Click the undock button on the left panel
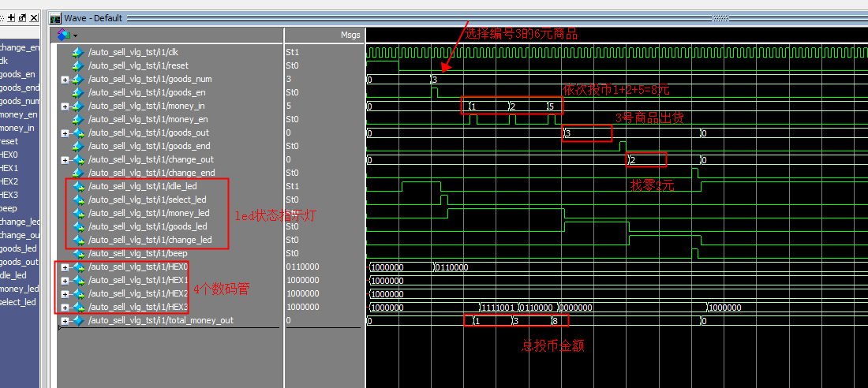868x388 pixels. (x=22, y=17)
